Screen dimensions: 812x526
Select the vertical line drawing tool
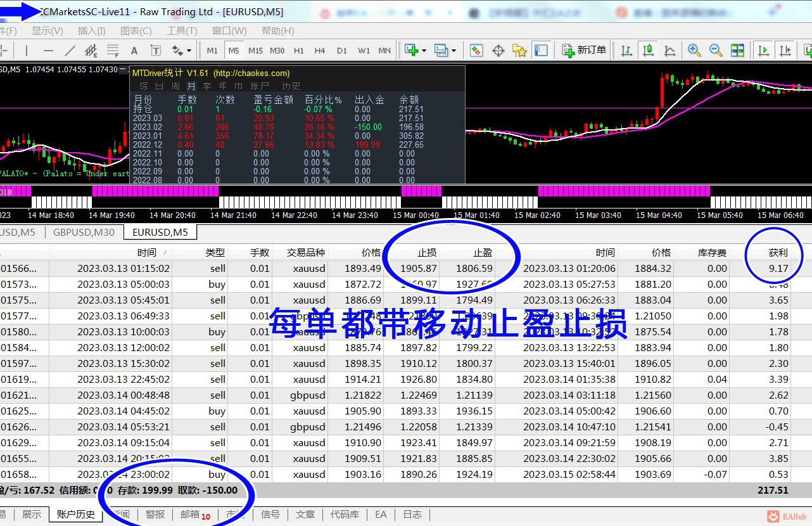27,51
